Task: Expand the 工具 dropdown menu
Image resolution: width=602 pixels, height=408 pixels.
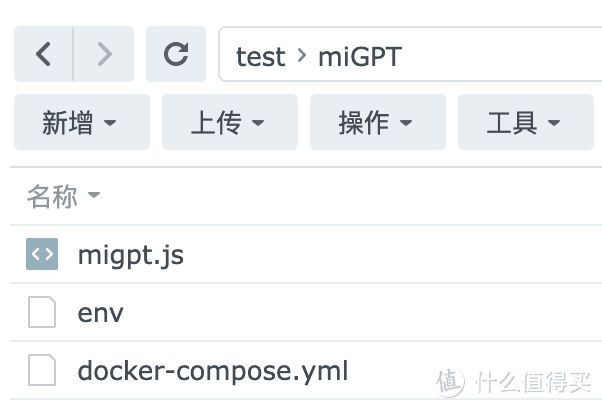Action: (x=525, y=123)
